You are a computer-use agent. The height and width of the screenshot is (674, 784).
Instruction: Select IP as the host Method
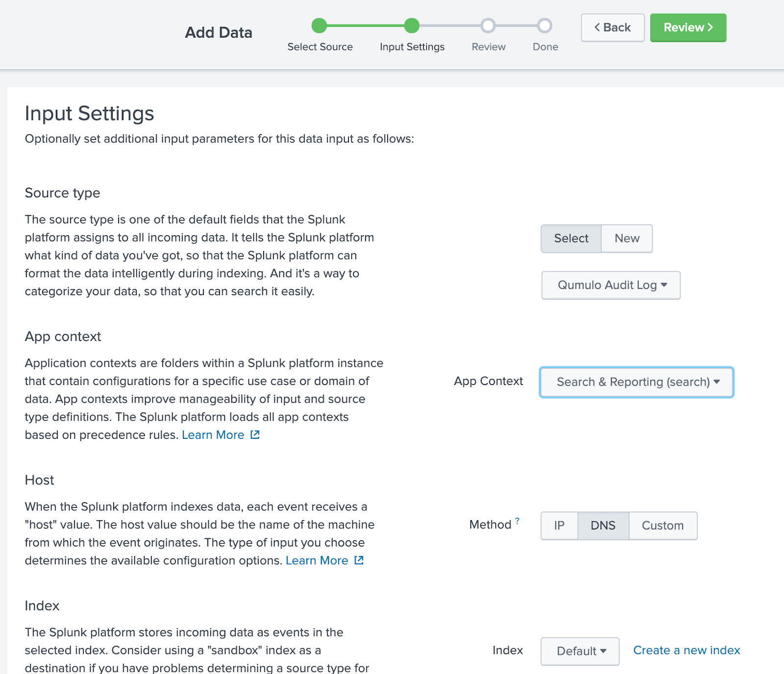pyautogui.click(x=559, y=526)
